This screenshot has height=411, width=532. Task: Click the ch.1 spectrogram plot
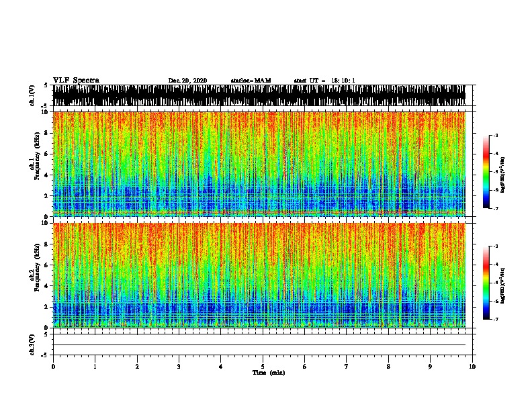tap(259, 164)
